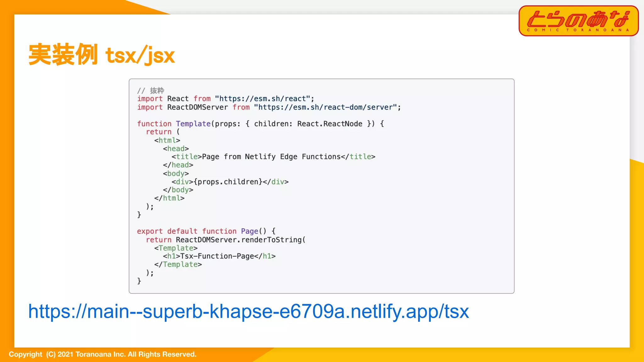Click the React.ReactNode type annotation
This screenshot has height=362, width=644.
point(330,124)
